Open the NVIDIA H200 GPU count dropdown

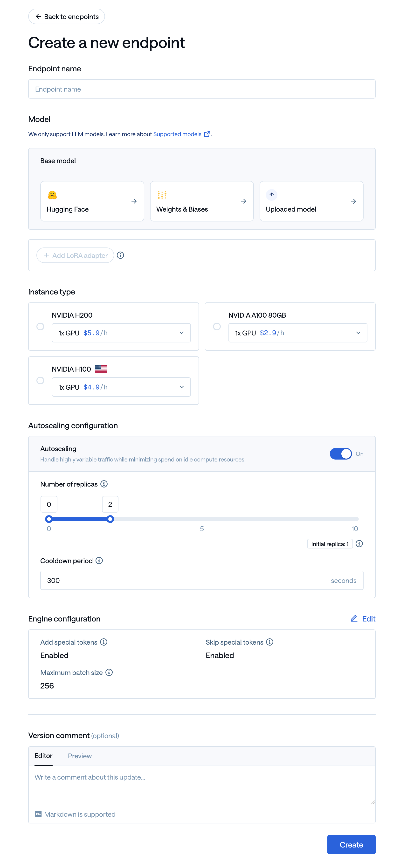(121, 333)
